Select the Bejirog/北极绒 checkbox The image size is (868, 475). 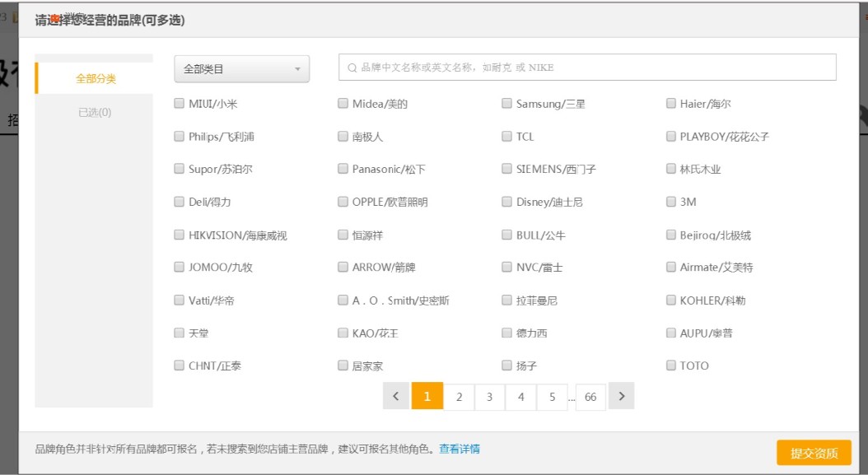[671, 235]
